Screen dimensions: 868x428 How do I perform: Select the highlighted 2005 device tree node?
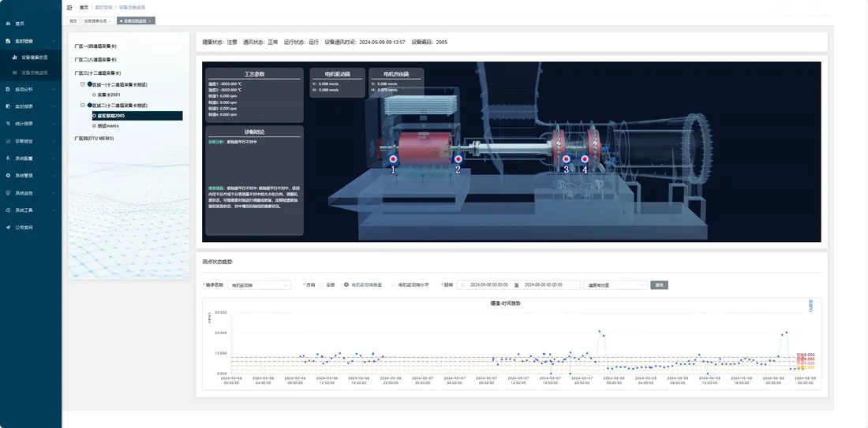(137, 116)
